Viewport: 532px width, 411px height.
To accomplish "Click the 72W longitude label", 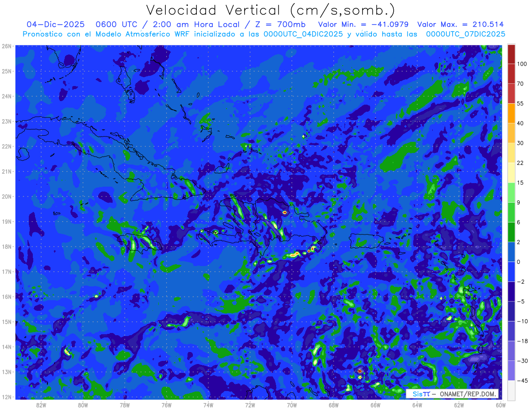I will [x=250, y=405].
